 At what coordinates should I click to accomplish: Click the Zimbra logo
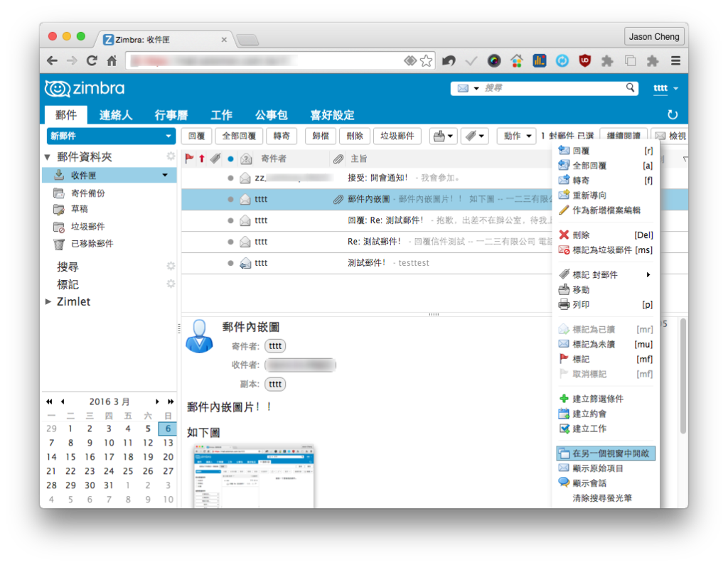click(x=85, y=88)
